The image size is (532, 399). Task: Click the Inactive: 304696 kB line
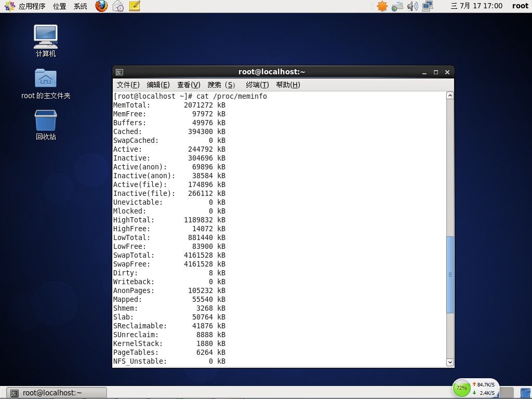(169, 158)
